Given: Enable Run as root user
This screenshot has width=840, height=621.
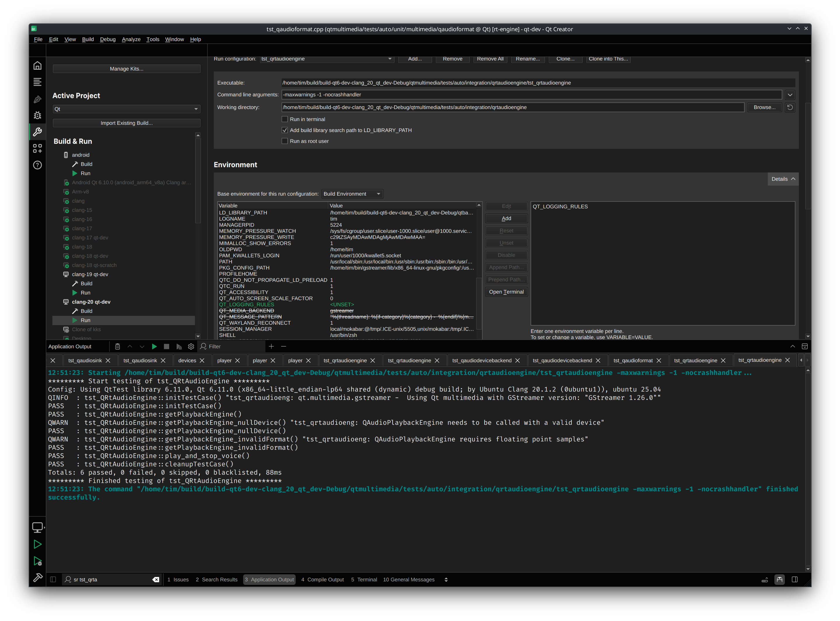Looking at the screenshot, I should click(285, 141).
